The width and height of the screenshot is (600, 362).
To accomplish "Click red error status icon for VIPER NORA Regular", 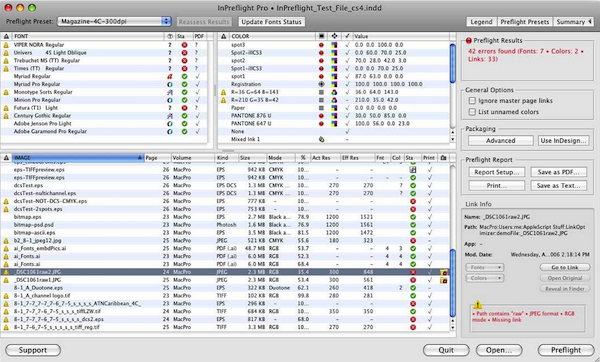I will pos(184,45).
